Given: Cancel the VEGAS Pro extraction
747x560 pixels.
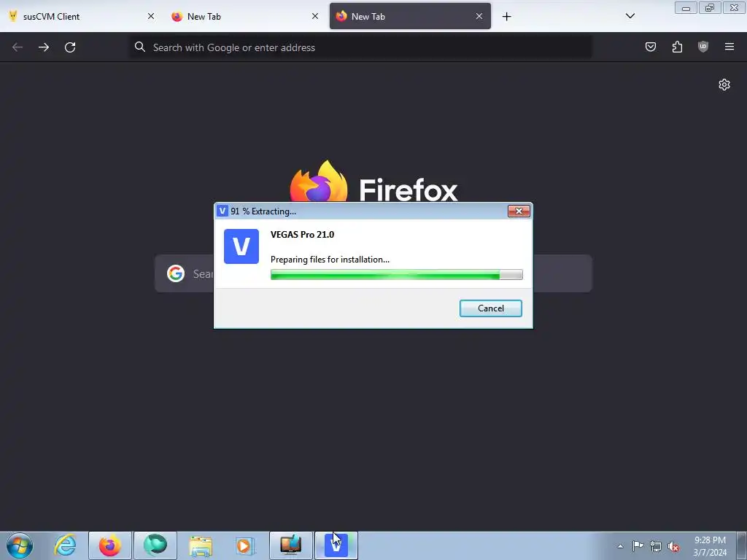Looking at the screenshot, I should [x=491, y=308].
